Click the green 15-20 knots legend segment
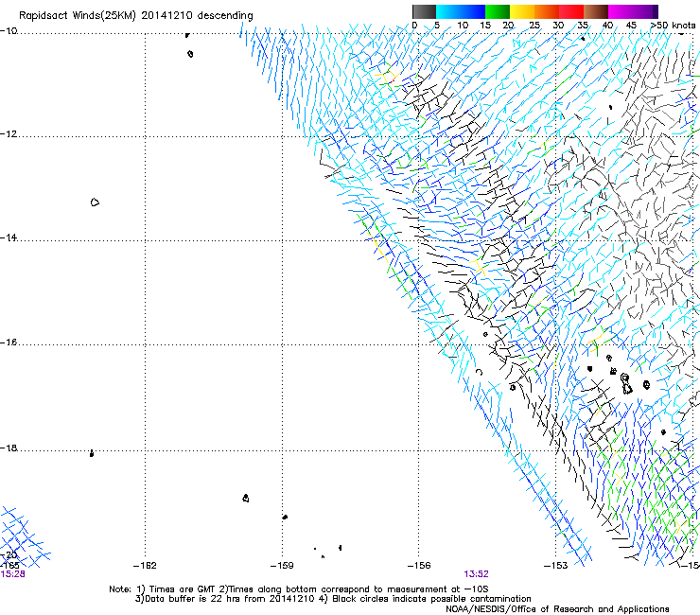This screenshot has width=700, height=615. (498, 11)
